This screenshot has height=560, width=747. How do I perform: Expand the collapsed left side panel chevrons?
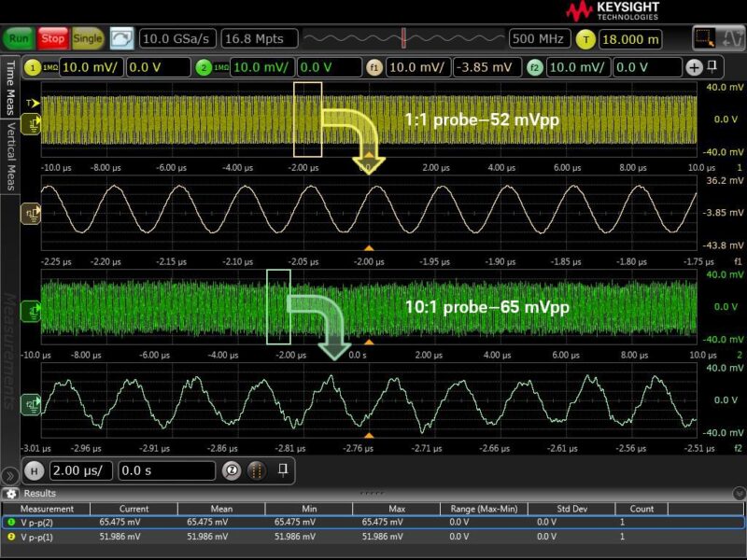[x=10, y=474]
